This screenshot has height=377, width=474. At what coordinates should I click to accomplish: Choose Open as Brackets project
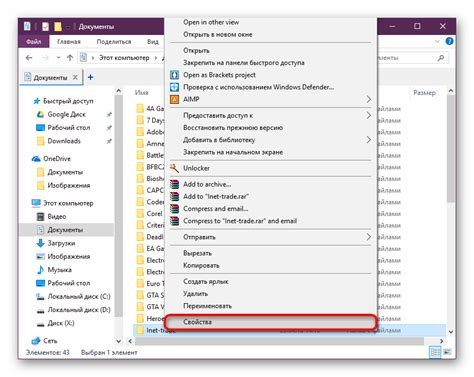(219, 75)
